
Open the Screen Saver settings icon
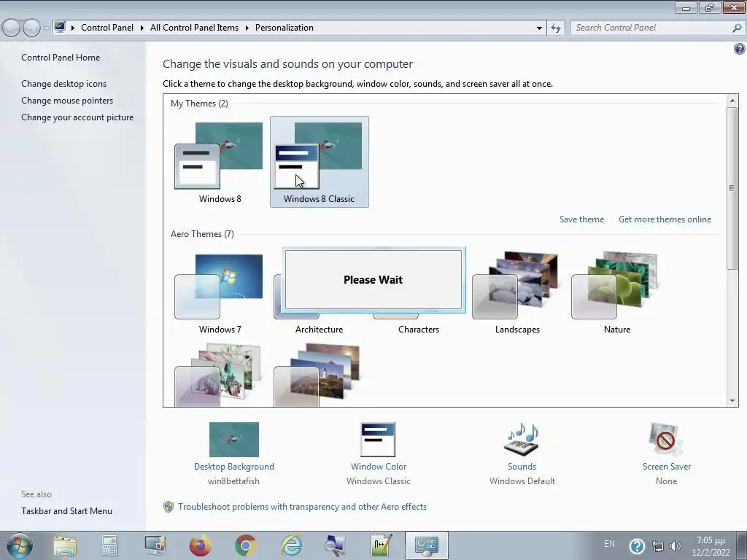coord(666,439)
